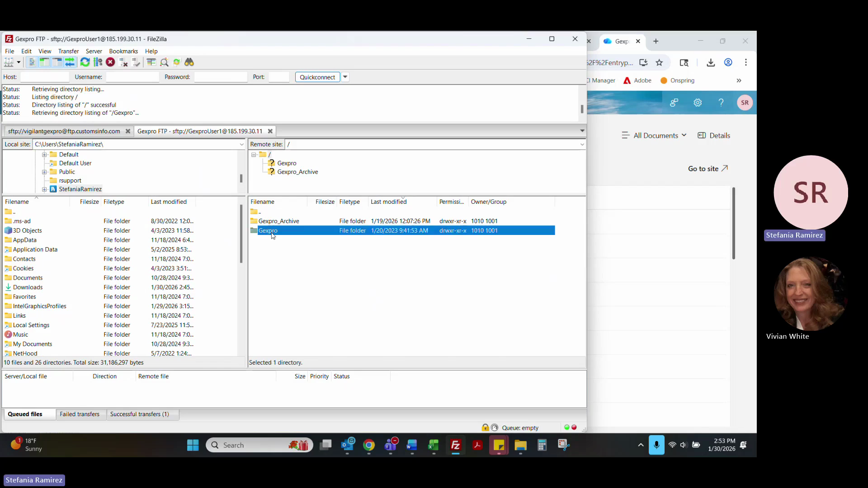Toggle local directory tree display
Viewport: 868px width, 488px height.
pos(44,62)
